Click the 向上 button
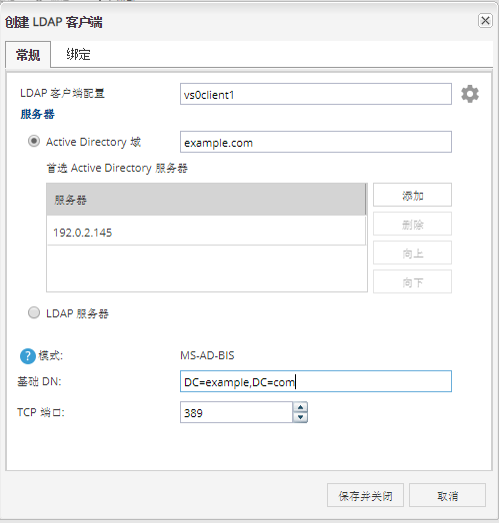499x523 pixels. click(x=412, y=253)
